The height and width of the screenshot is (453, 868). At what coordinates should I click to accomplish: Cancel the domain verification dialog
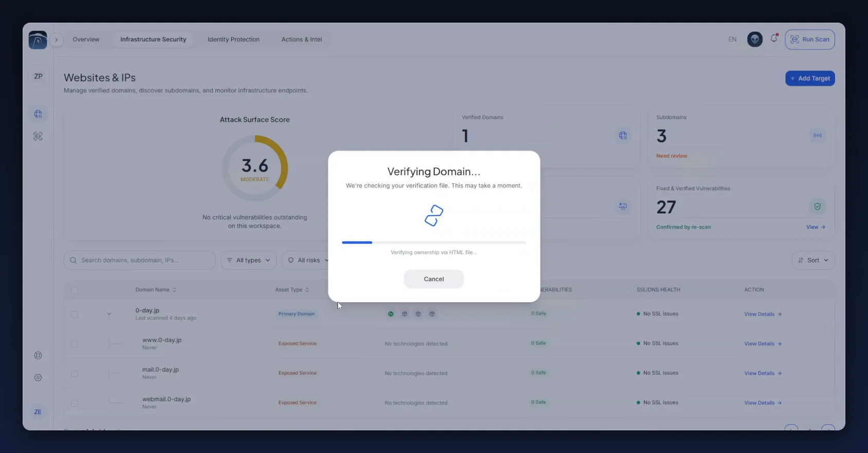click(x=434, y=279)
